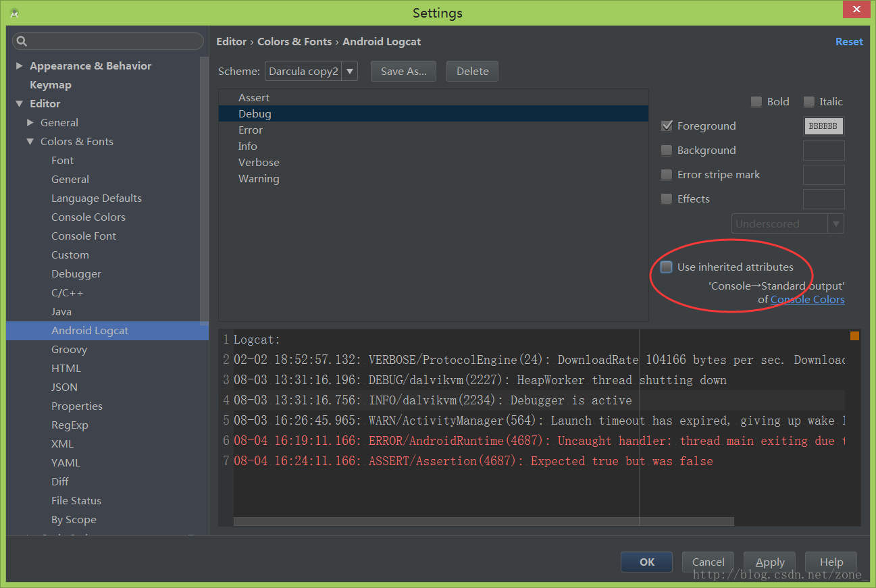Viewport: 876px width, 588px height.
Task: Open Groovy color settings
Action: click(x=69, y=350)
